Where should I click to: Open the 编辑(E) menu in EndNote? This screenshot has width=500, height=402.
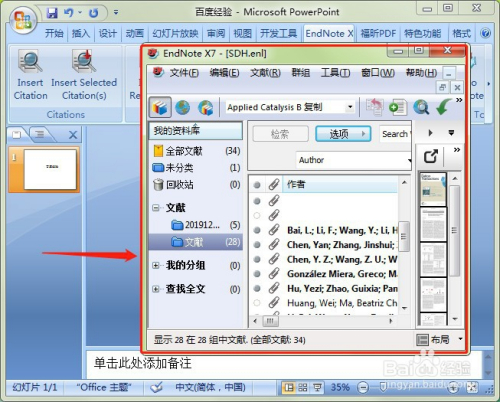tap(224, 73)
